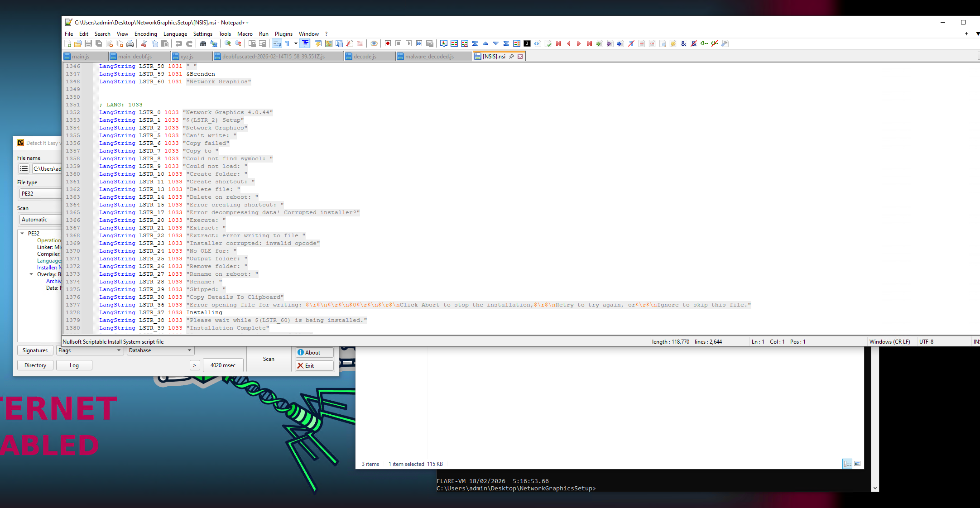This screenshot has height=508, width=980.
Task: Open the Macro menu
Action: point(245,34)
